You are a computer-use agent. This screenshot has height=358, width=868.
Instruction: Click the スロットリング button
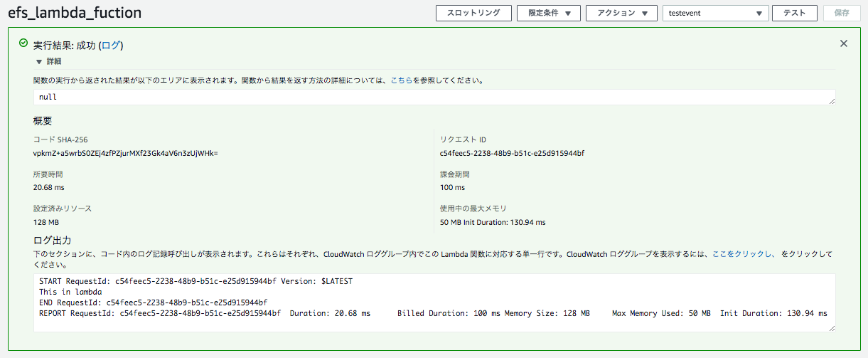(473, 14)
